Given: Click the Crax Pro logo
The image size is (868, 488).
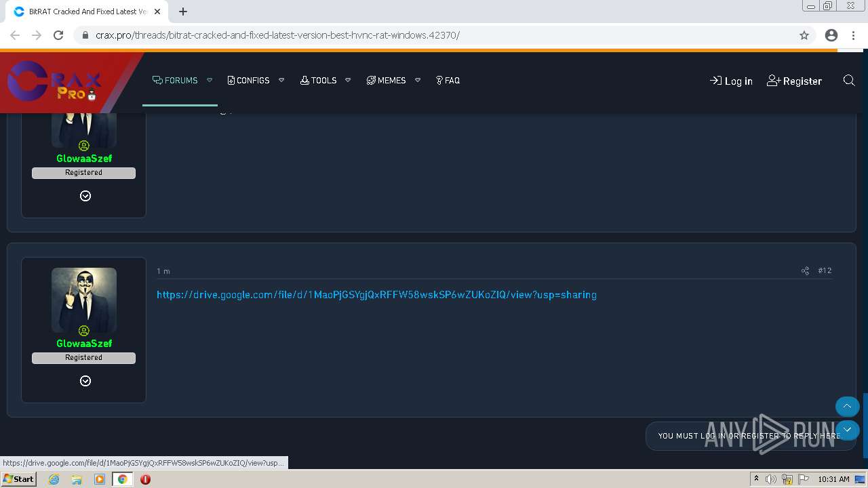Looking at the screenshot, I should coord(56,82).
